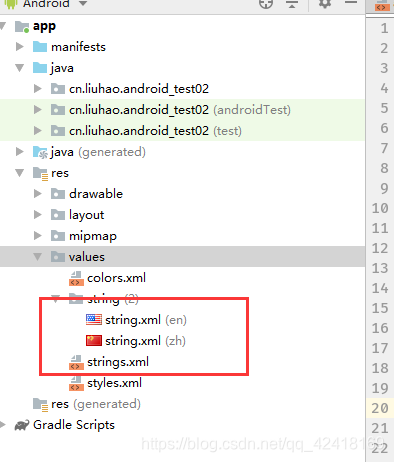Expand main cn.liuhao.android_test02 package
The image size is (394, 462).
coord(38,89)
